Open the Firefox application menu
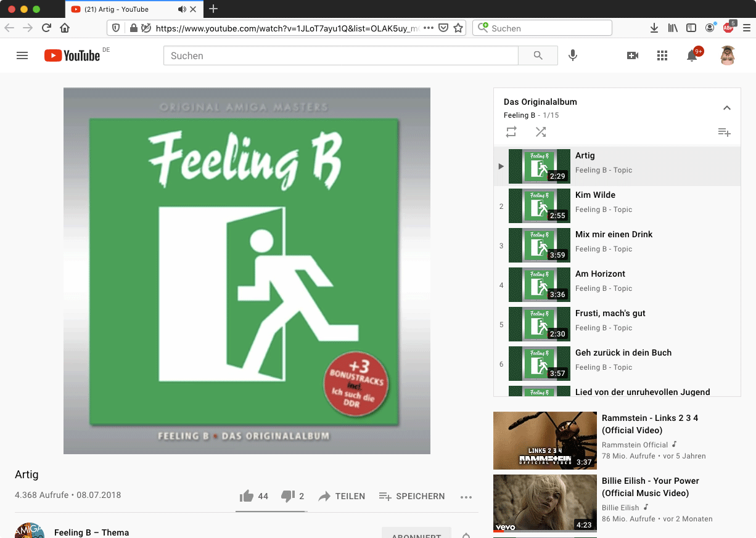The width and height of the screenshot is (756, 538). point(747,28)
